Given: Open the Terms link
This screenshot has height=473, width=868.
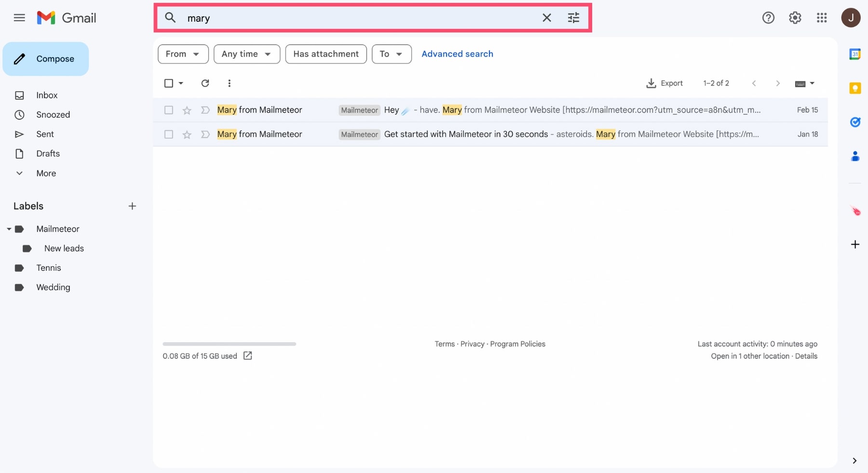Looking at the screenshot, I should click(x=445, y=344).
